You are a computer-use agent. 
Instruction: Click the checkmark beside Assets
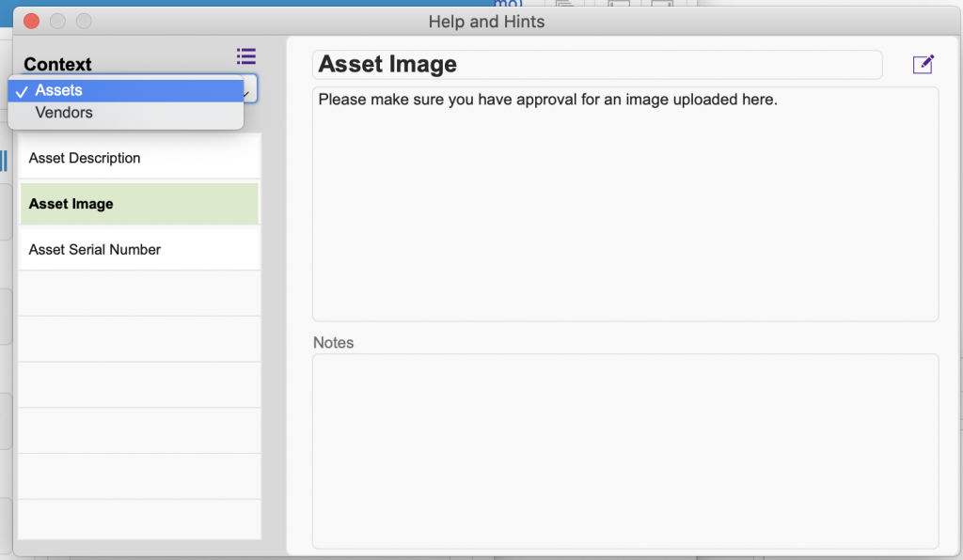(22, 91)
